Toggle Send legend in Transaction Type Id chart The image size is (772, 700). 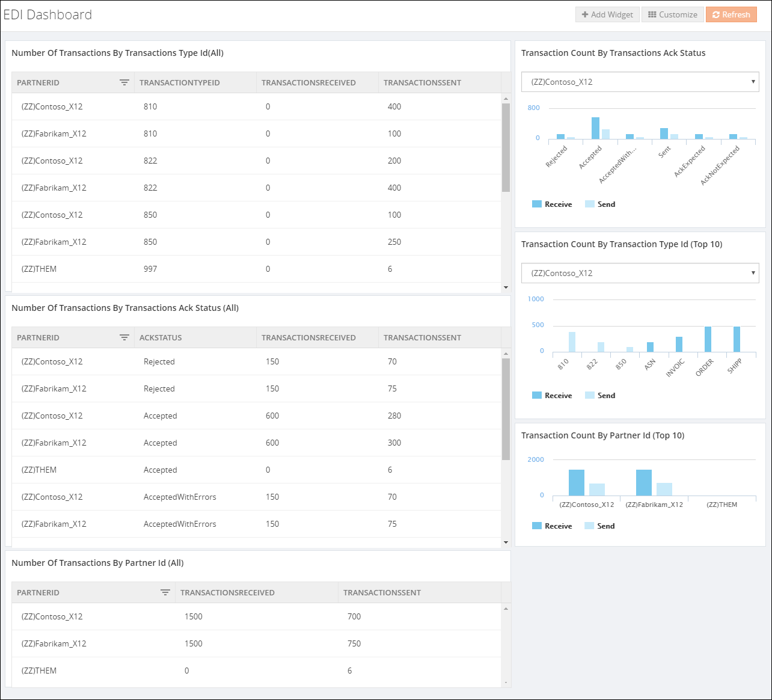tap(600, 395)
